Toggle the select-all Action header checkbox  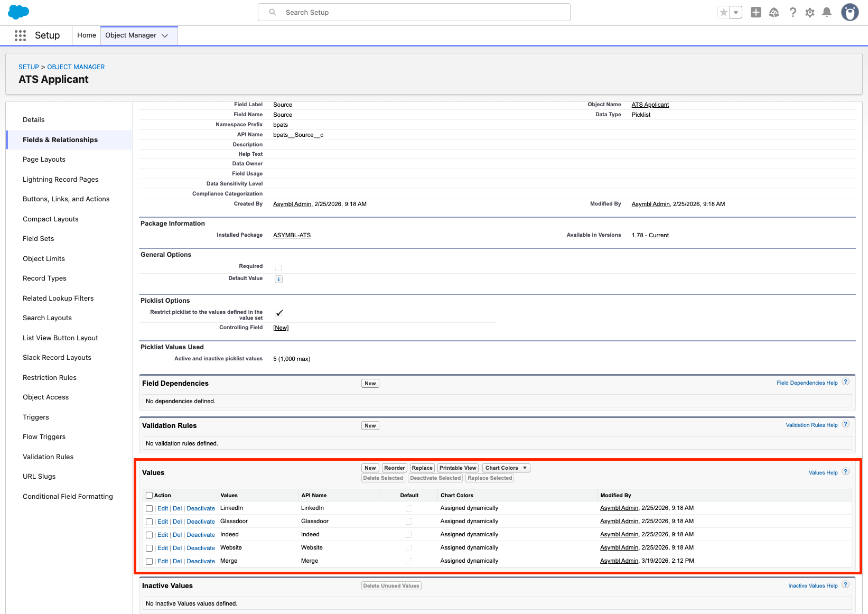click(x=150, y=496)
